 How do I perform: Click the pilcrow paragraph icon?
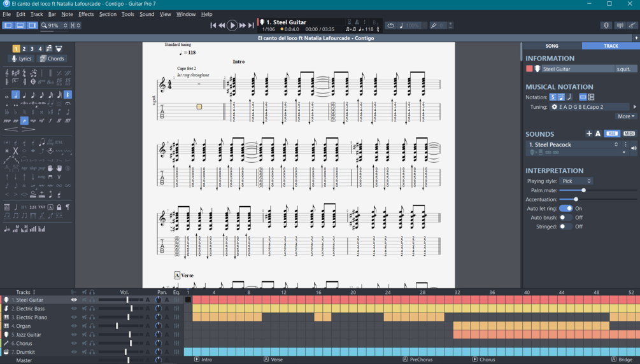coord(68,207)
